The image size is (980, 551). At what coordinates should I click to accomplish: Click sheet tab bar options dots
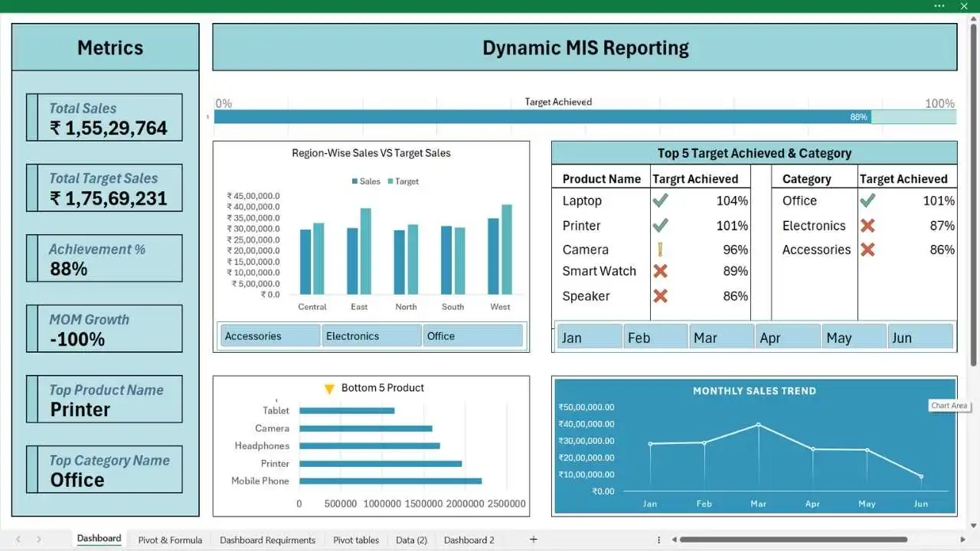pyautogui.click(x=659, y=540)
